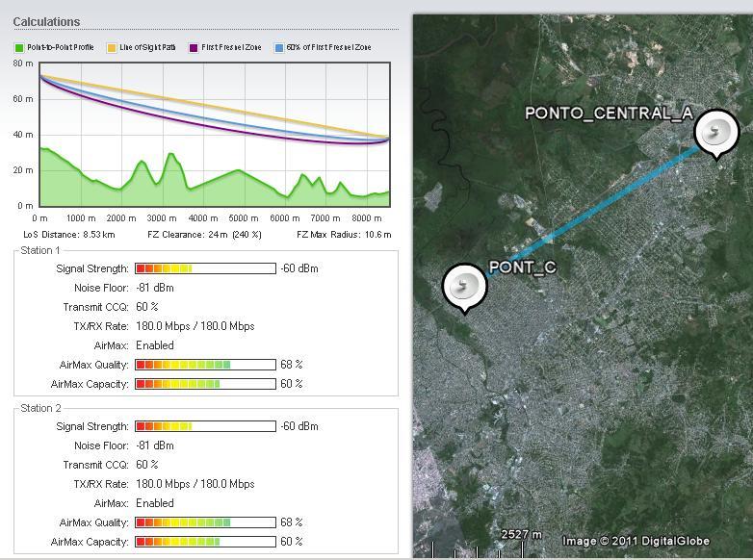
Task: Click Station 2 Noise Floor value -81 dBm
Action: (x=155, y=445)
